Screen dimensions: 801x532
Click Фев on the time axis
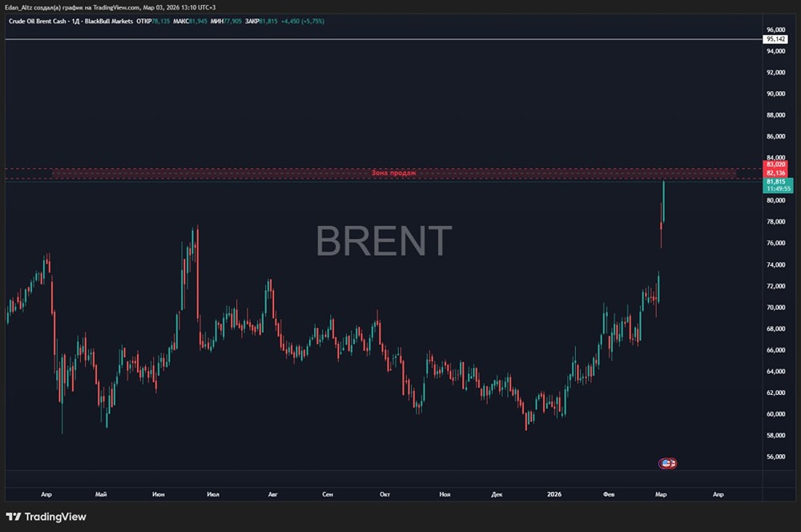pyautogui.click(x=609, y=494)
